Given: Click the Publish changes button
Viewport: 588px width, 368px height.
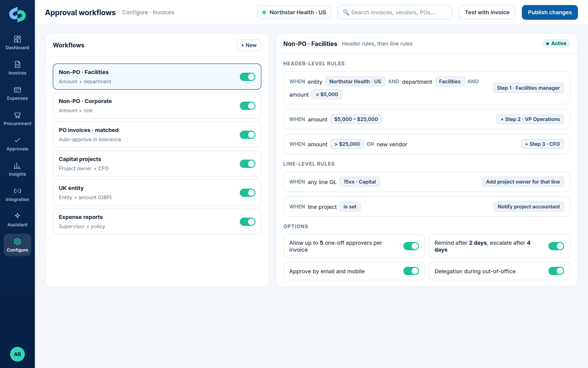Looking at the screenshot, I should coord(550,12).
